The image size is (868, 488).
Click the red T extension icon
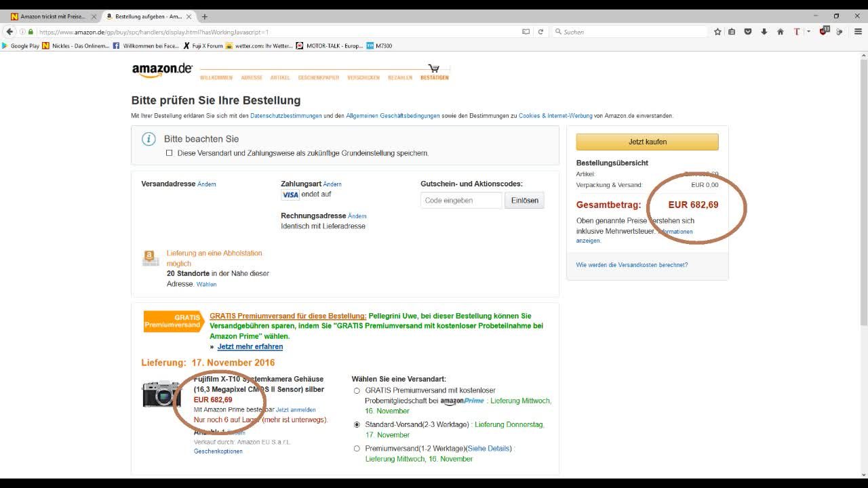click(797, 32)
